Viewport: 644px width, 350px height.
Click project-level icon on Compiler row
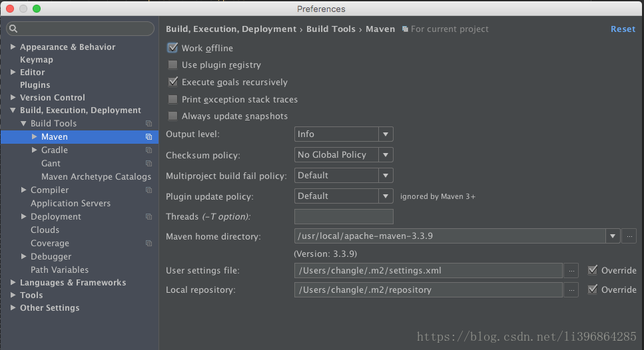point(149,190)
